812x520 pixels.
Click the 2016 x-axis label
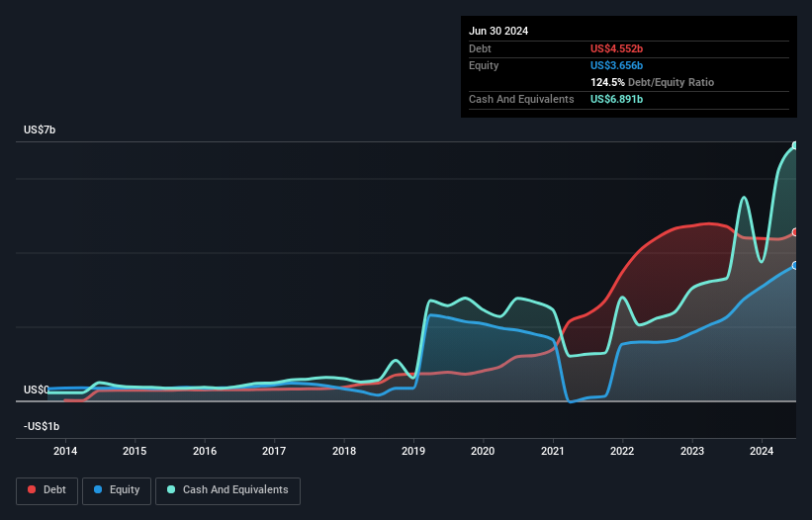pyautogui.click(x=205, y=451)
